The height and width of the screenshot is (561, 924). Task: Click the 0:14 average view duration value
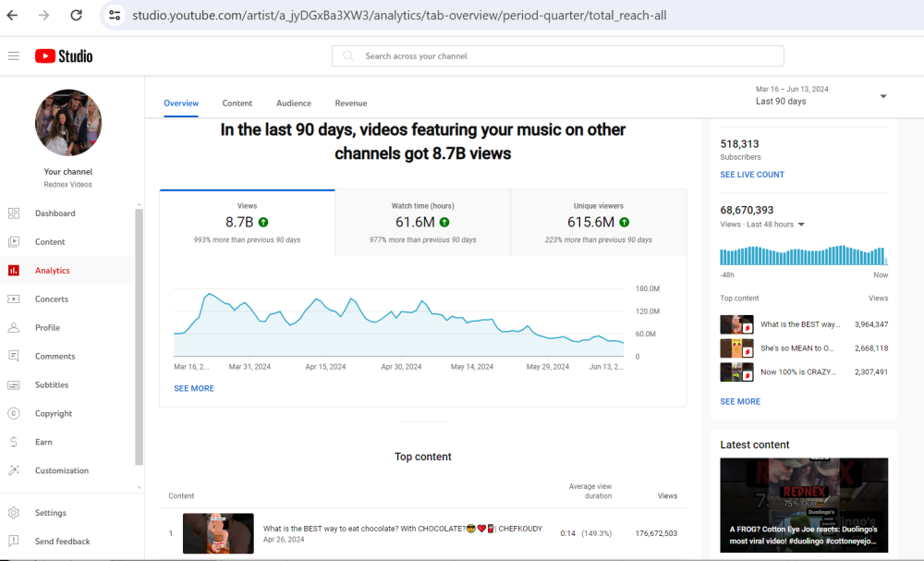click(567, 533)
